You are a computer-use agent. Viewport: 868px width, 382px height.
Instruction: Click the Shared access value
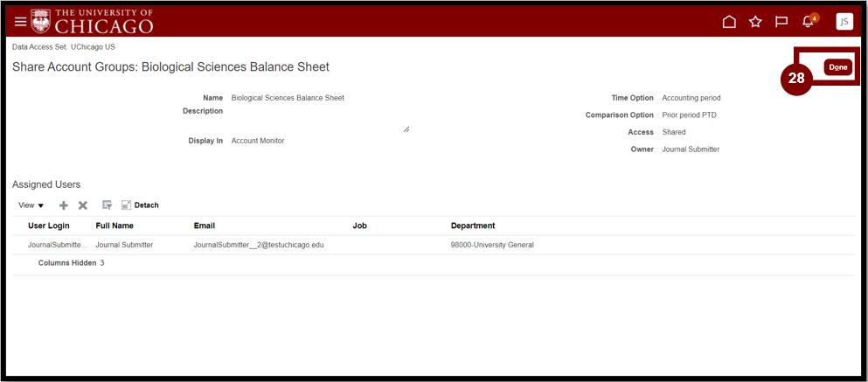(x=674, y=132)
